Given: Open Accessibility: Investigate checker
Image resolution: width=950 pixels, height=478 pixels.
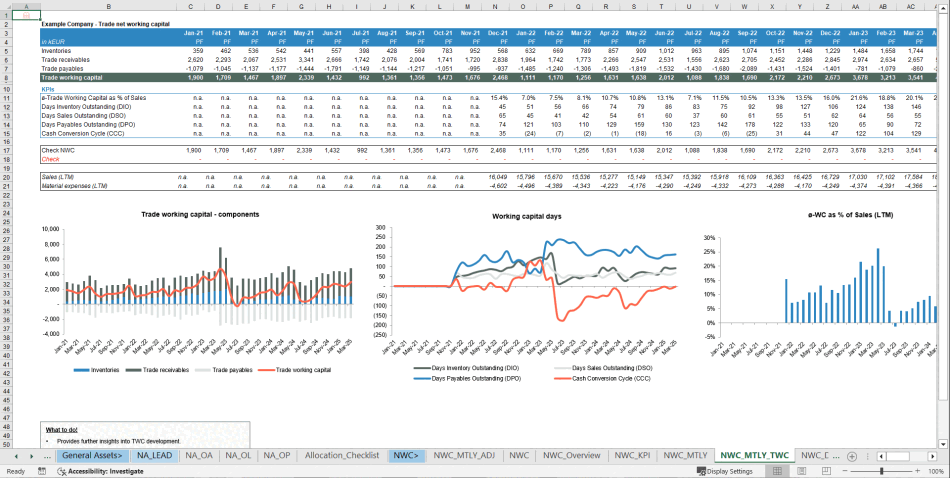Looking at the screenshot, I should (x=96, y=471).
